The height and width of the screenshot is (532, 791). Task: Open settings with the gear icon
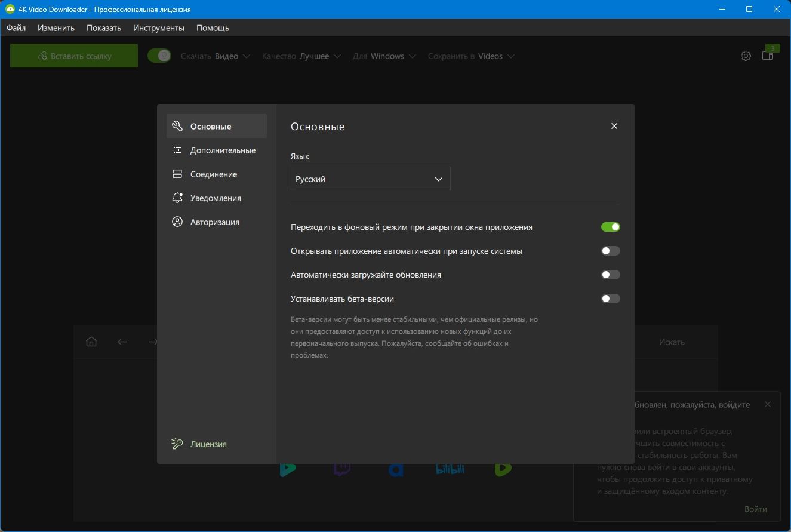(746, 56)
